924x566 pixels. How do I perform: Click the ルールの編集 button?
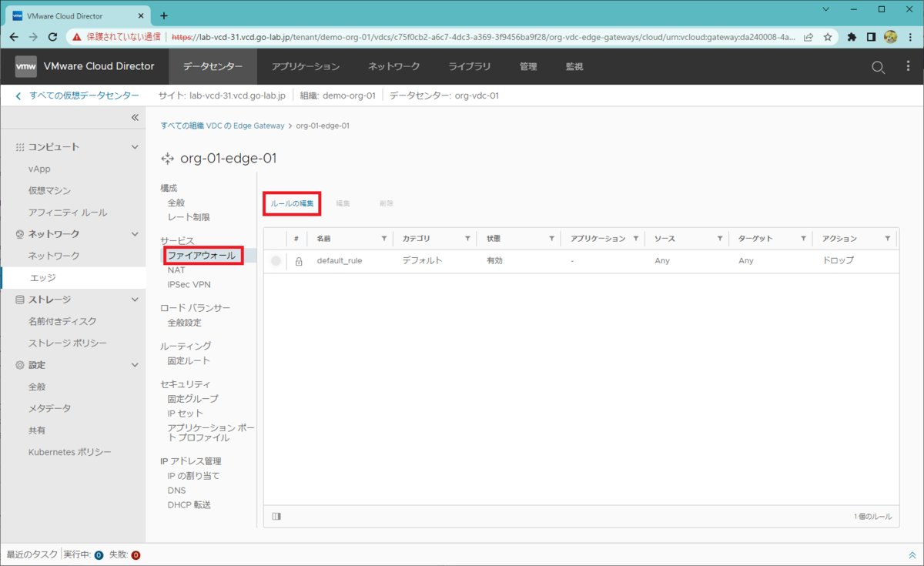293,203
